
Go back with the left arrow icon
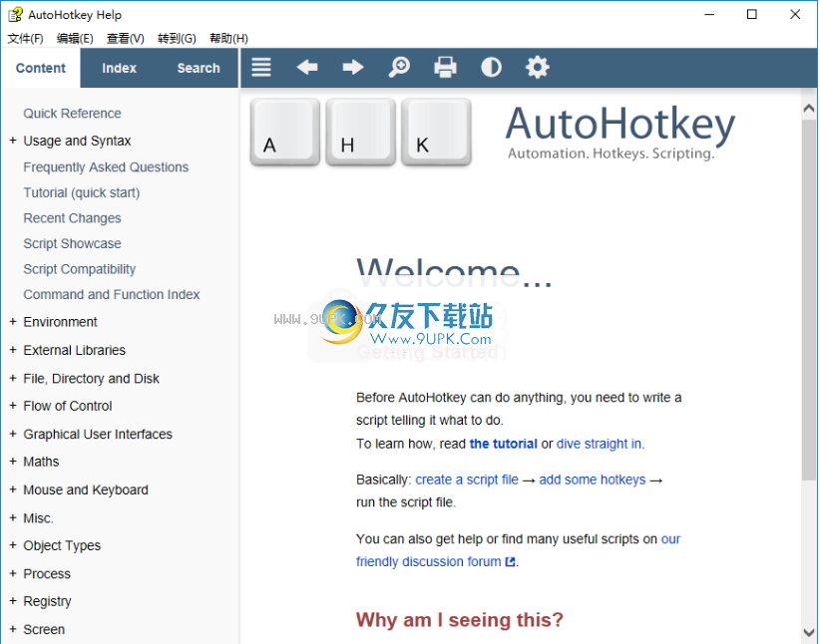pos(307,68)
